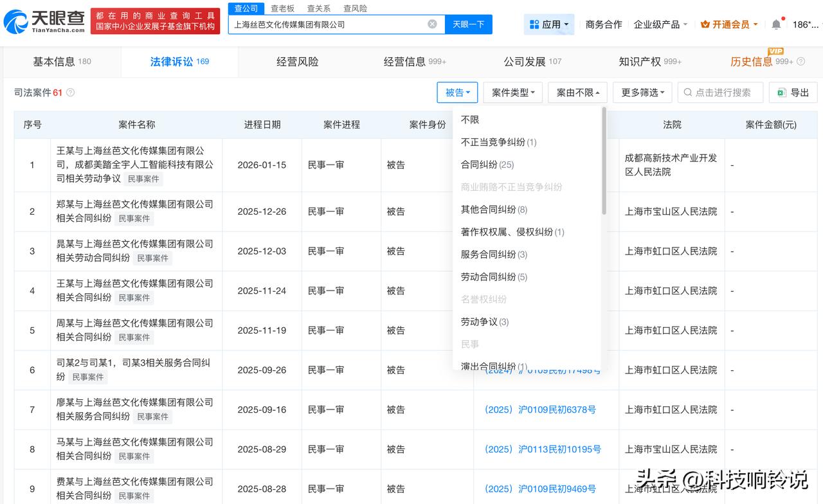This screenshot has height=504, width=823.
Task: Open the 历史信息 VIP tab
Action: [x=761, y=62]
